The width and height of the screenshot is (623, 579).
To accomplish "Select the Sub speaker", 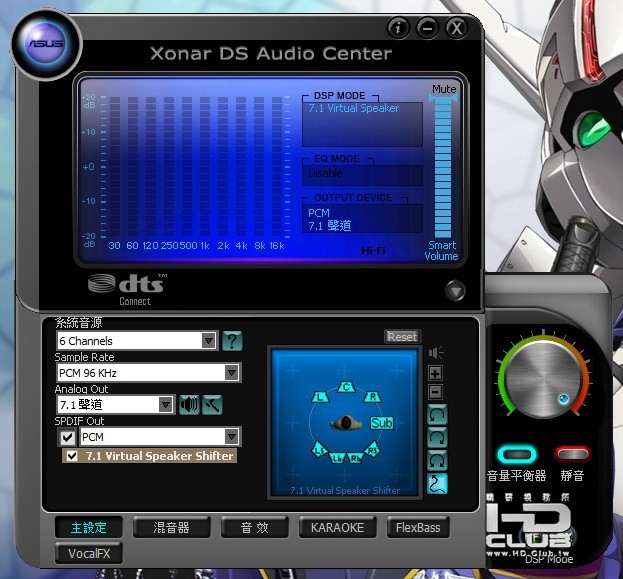I will pyautogui.click(x=381, y=423).
